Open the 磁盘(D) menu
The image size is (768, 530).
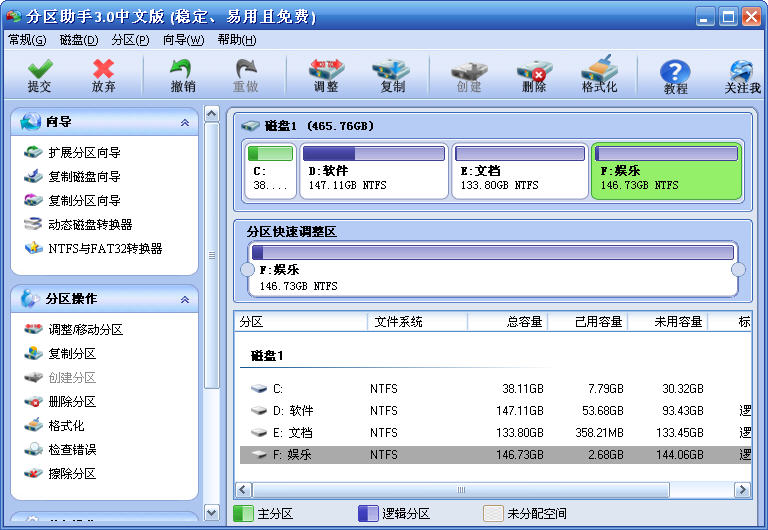tap(79, 40)
